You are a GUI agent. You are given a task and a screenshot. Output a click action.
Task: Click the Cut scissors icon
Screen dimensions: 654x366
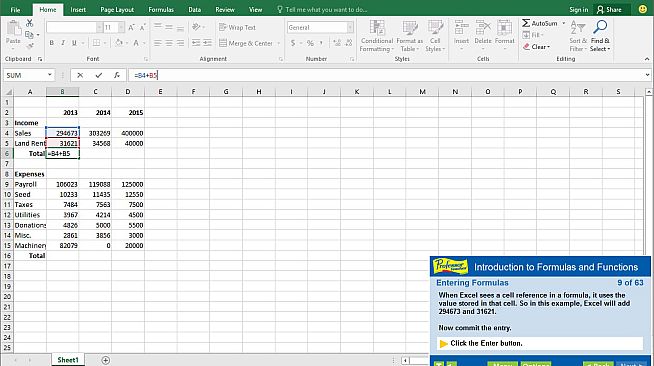[29, 23]
